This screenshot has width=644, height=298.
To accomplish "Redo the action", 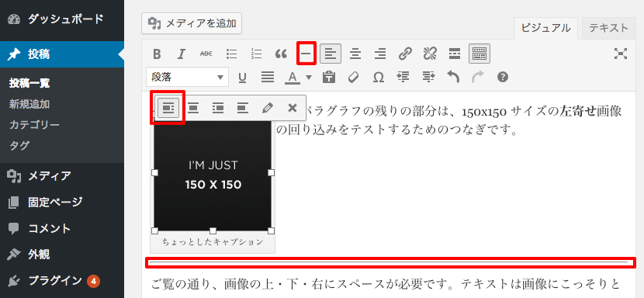I will [x=478, y=77].
